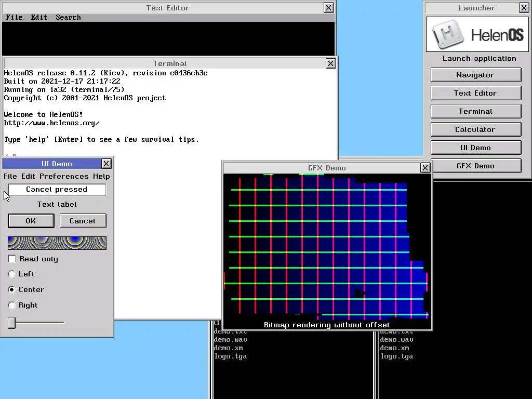
Task: Click the 'Launch application' label
Action: (x=479, y=58)
